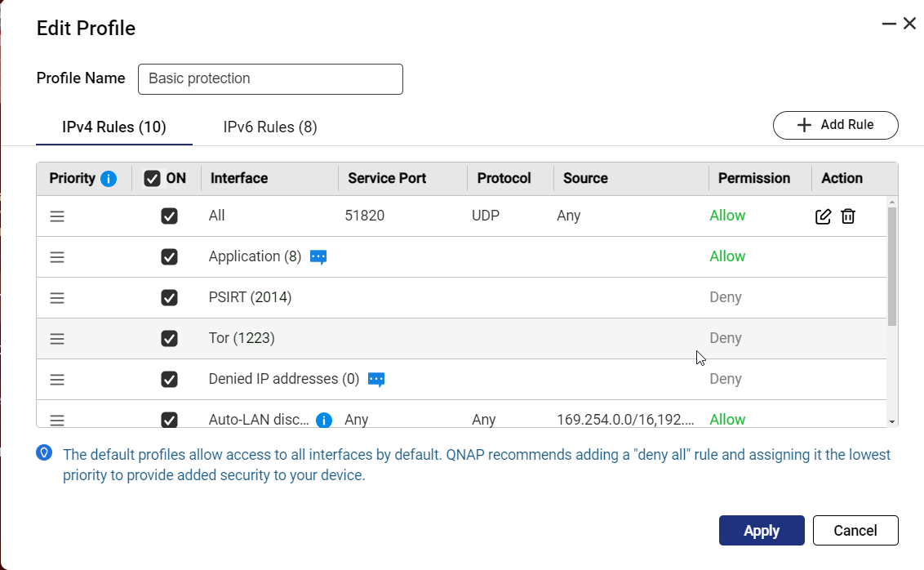Uncheck the Tor (1223) rule
924x570 pixels.
coord(169,339)
